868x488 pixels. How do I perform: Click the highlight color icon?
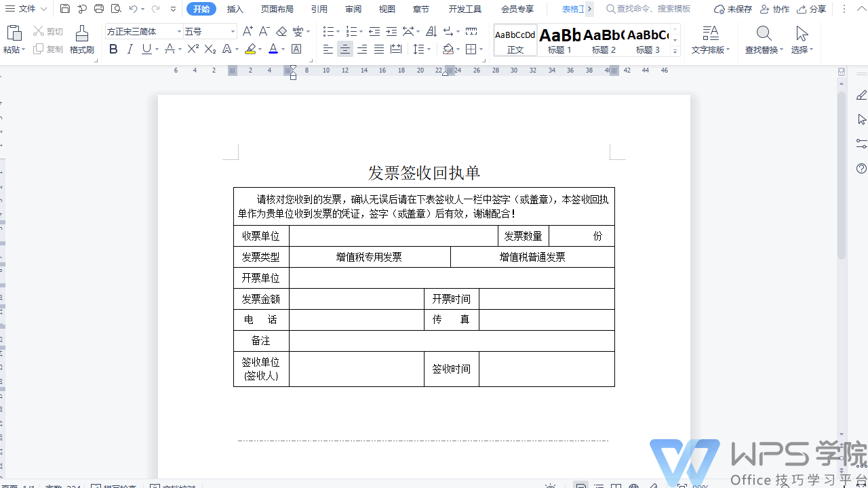point(250,49)
